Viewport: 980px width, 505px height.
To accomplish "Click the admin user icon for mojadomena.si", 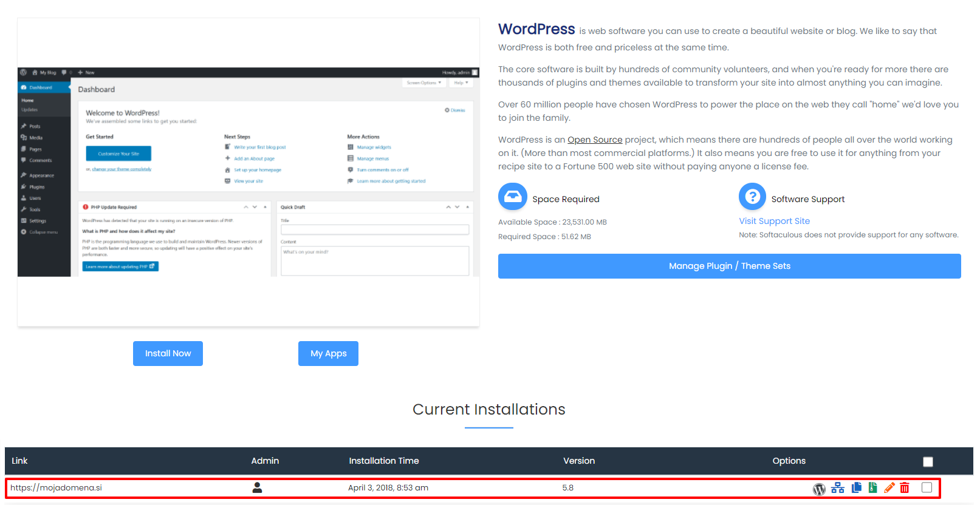I will [x=257, y=487].
